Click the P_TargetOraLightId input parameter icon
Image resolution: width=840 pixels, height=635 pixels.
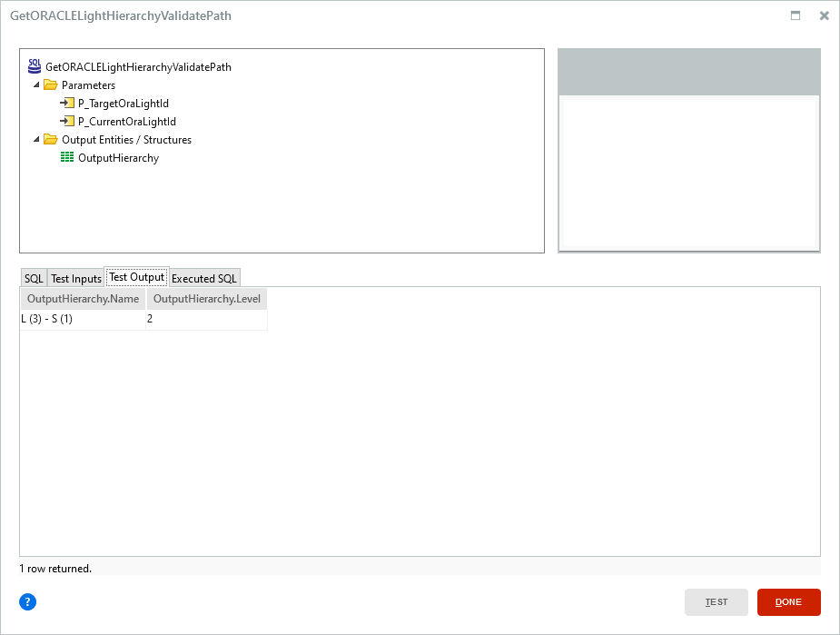(67, 103)
